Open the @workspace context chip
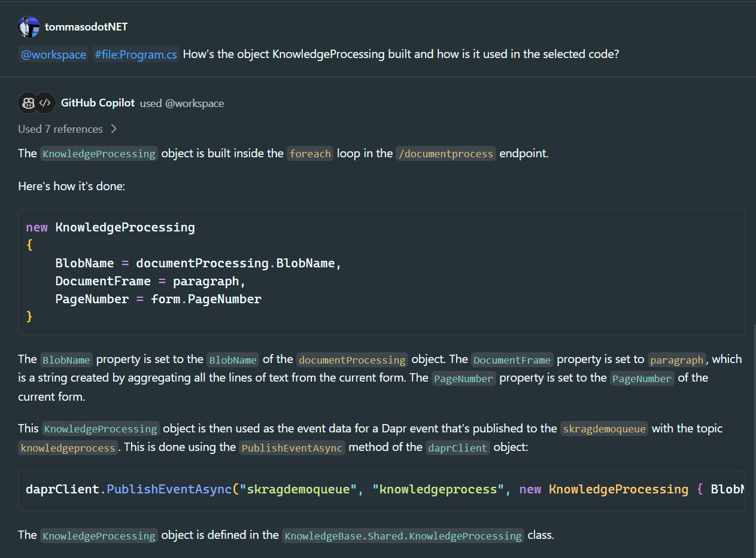 coord(53,54)
